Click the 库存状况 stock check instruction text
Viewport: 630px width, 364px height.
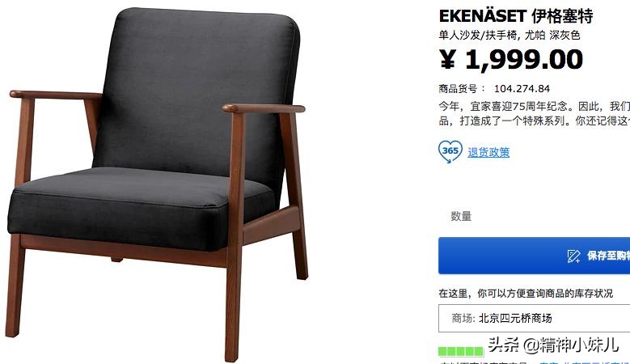coord(526,294)
